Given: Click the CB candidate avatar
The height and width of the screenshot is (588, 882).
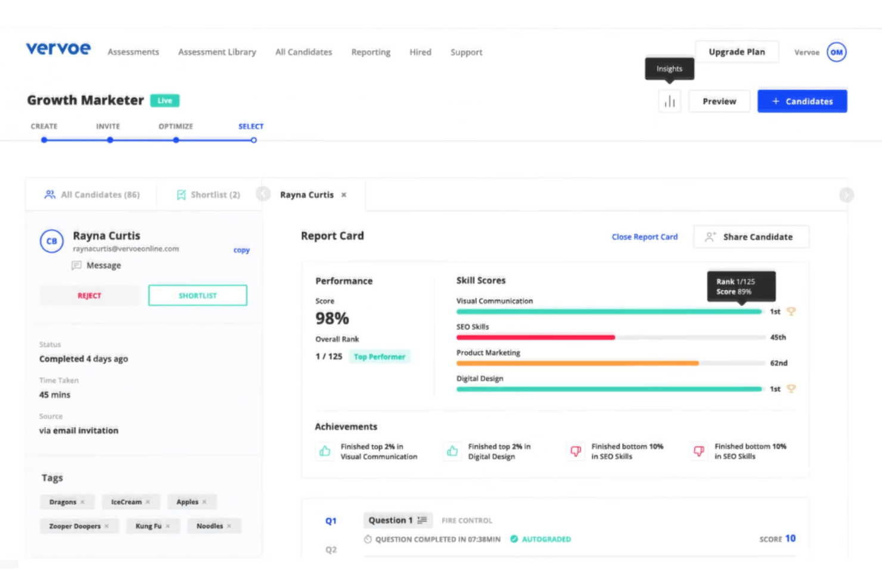Looking at the screenshot, I should coord(52,241).
